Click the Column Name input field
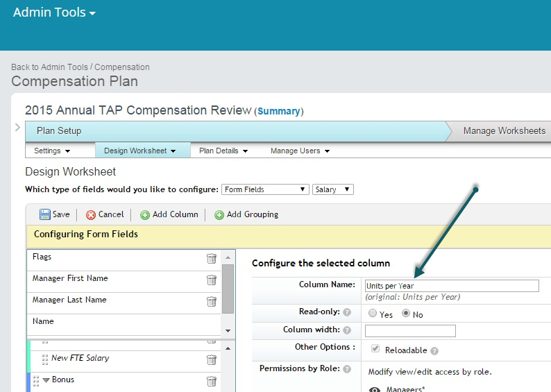The height and width of the screenshot is (392, 551). point(452,286)
